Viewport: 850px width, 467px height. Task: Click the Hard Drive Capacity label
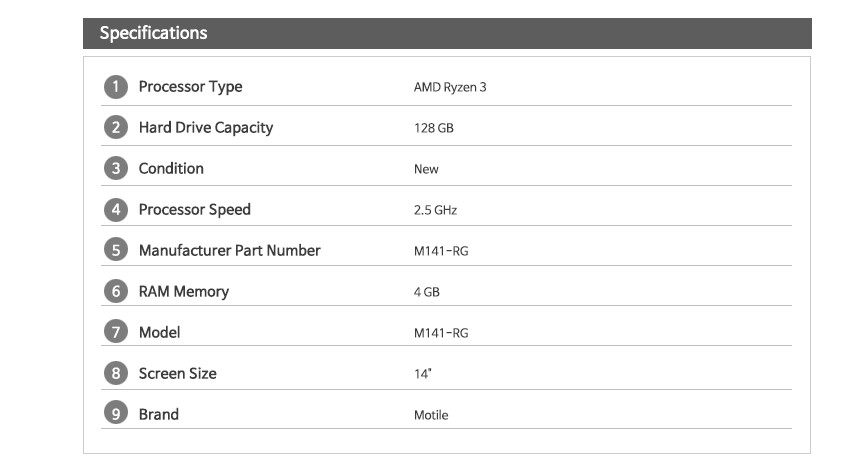(206, 128)
